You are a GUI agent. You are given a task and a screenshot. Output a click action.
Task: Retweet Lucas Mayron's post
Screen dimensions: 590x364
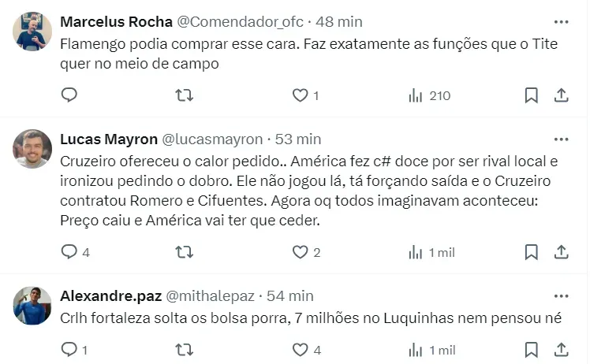[x=184, y=252]
